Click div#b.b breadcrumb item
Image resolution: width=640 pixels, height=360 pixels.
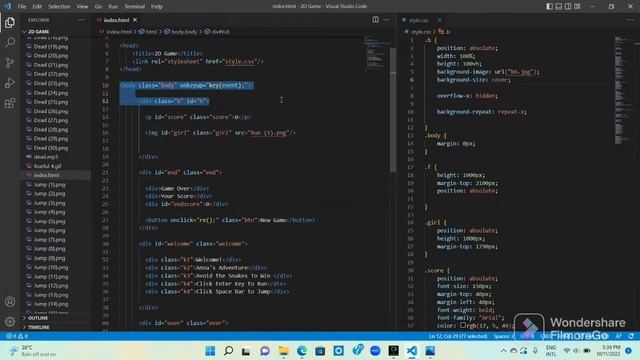point(217,31)
